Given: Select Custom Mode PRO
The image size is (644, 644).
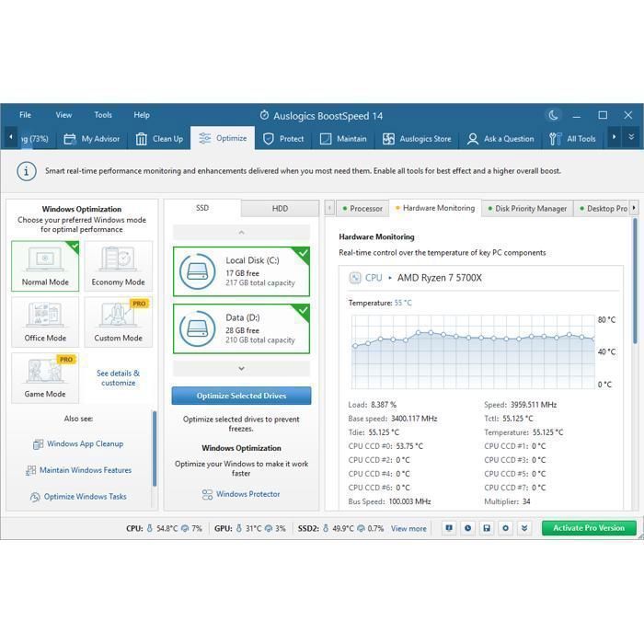Looking at the screenshot, I should pyautogui.click(x=119, y=322).
